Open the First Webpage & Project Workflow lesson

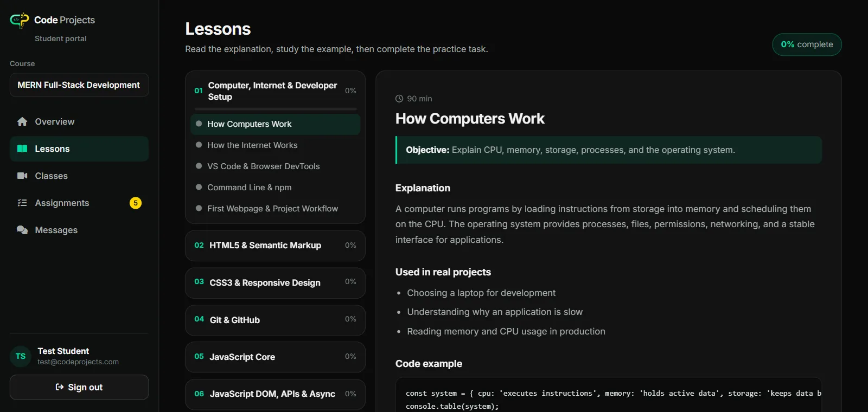pos(275,209)
